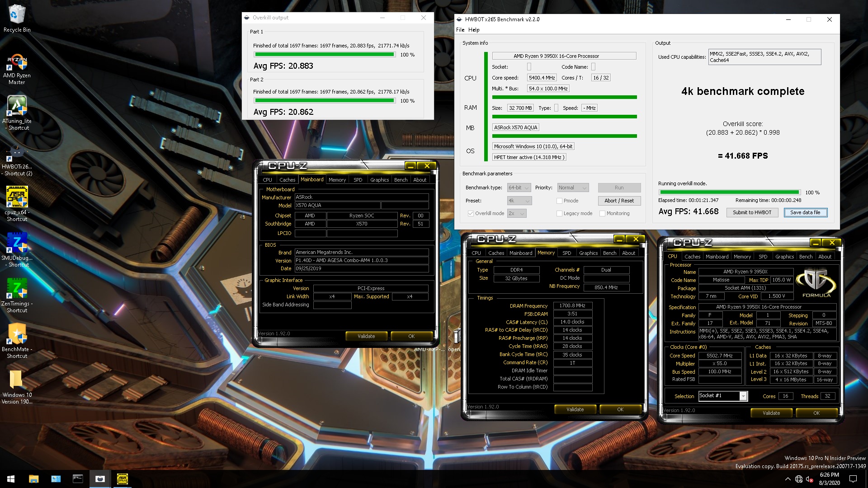Click the ASRock X570 AQUA motherboard field
The width and height of the screenshot is (868, 488).
tap(516, 127)
